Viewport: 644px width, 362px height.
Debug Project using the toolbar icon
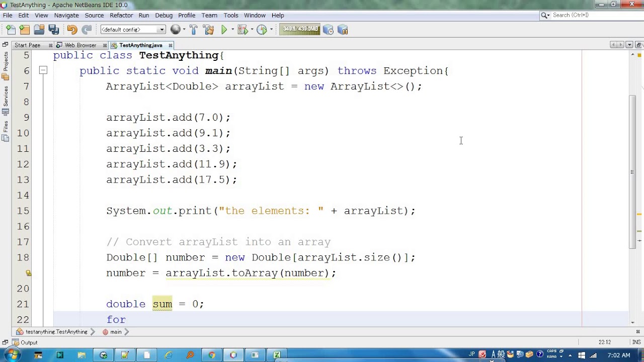[x=242, y=30]
